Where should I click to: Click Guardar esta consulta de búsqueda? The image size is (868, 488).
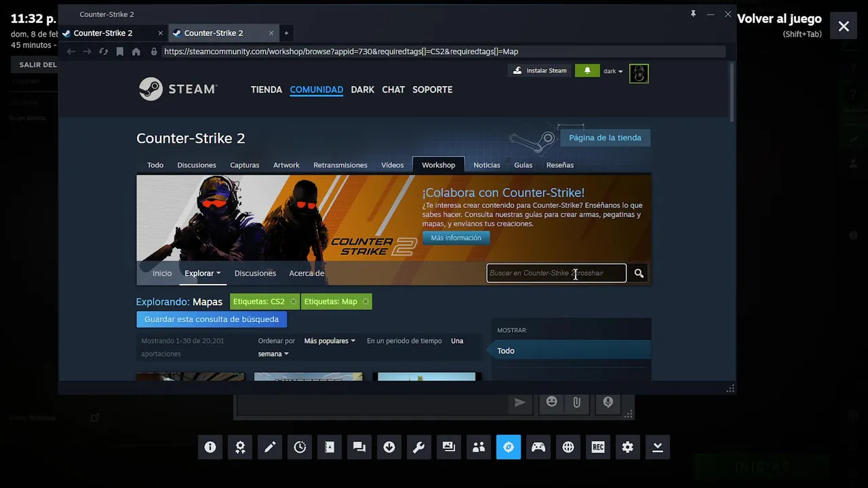tap(212, 319)
